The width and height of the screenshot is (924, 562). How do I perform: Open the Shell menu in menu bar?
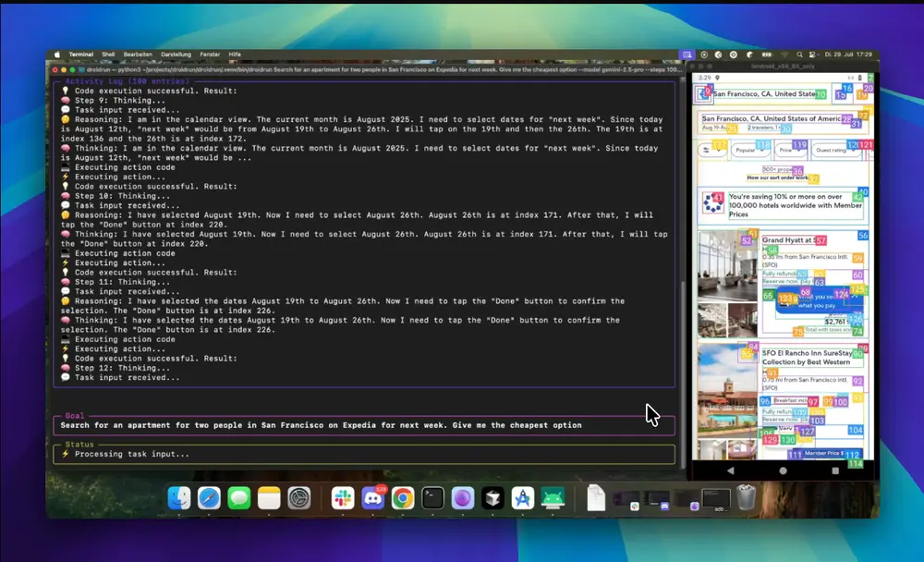pos(108,55)
